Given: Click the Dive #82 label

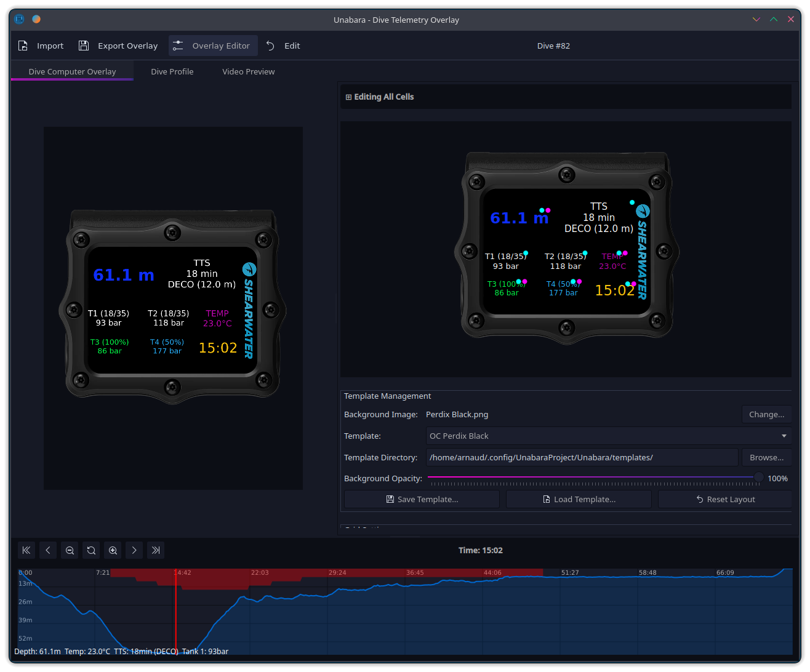Looking at the screenshot, I should 553,46.
